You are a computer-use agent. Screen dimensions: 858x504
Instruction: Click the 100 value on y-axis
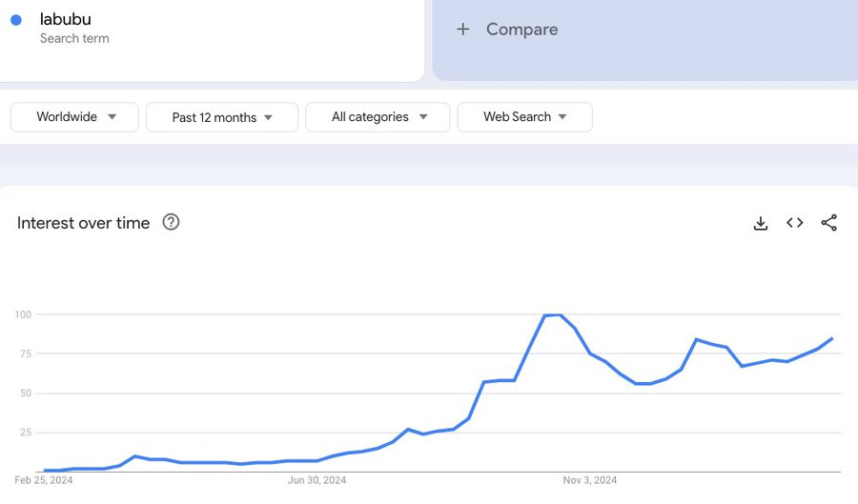click(23, 314)
